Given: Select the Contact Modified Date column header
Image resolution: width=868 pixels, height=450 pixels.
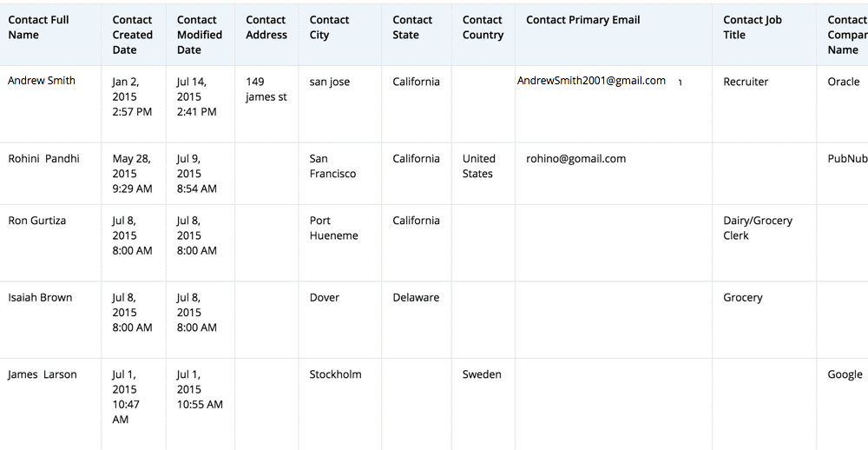Looking at the screenshot, I should 199,35.
